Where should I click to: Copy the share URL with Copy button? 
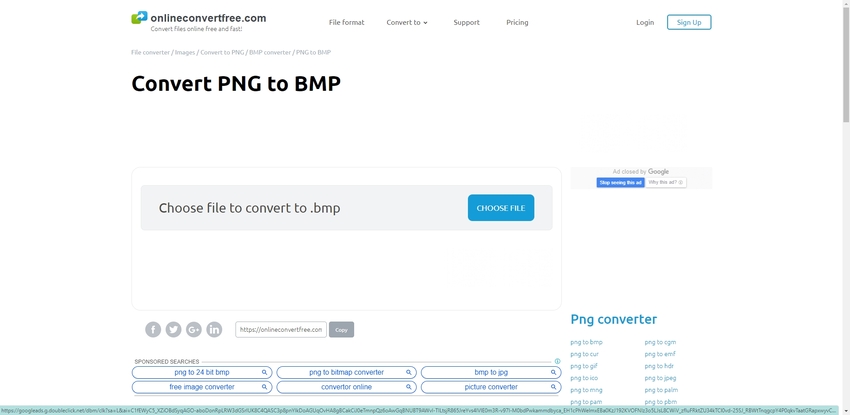pyautogui.click(x=341, y=329)
